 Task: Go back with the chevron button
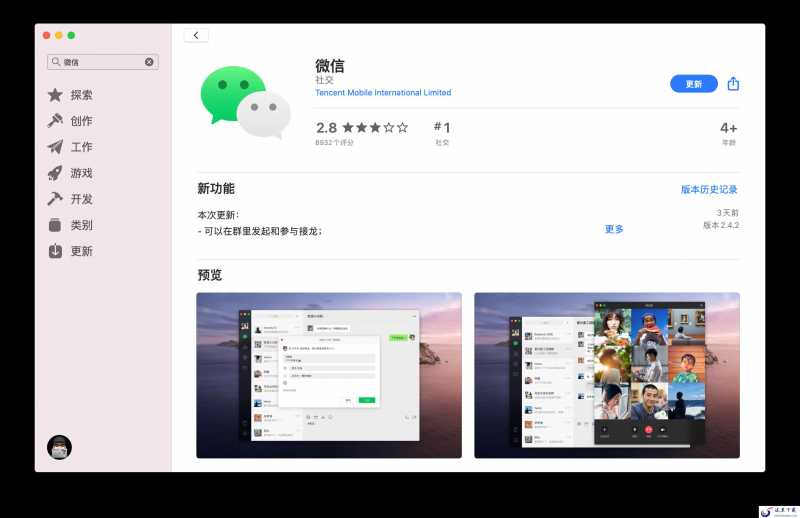click(x=196, y=35)
